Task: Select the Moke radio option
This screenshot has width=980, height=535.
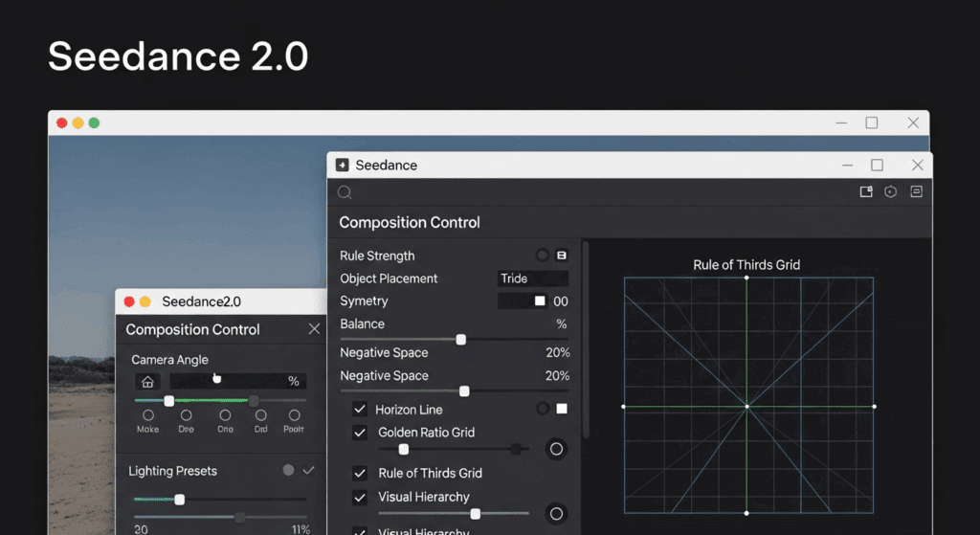Action: click(148, 415)
